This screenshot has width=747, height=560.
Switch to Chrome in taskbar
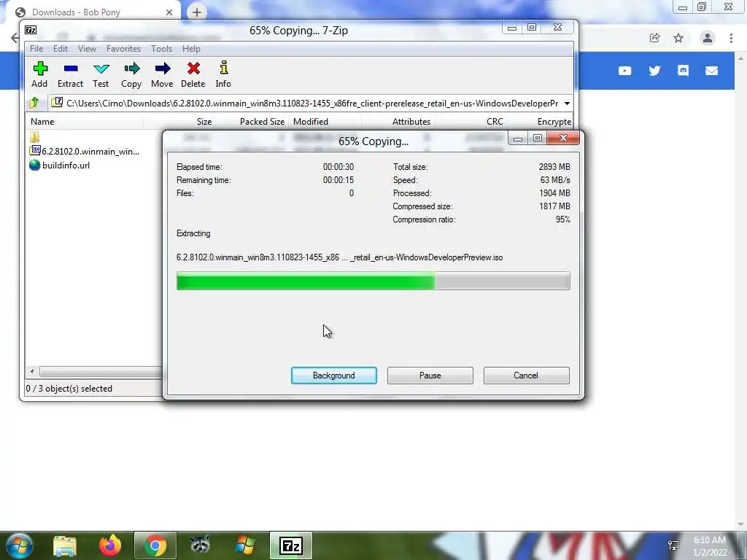pos(155,545)
